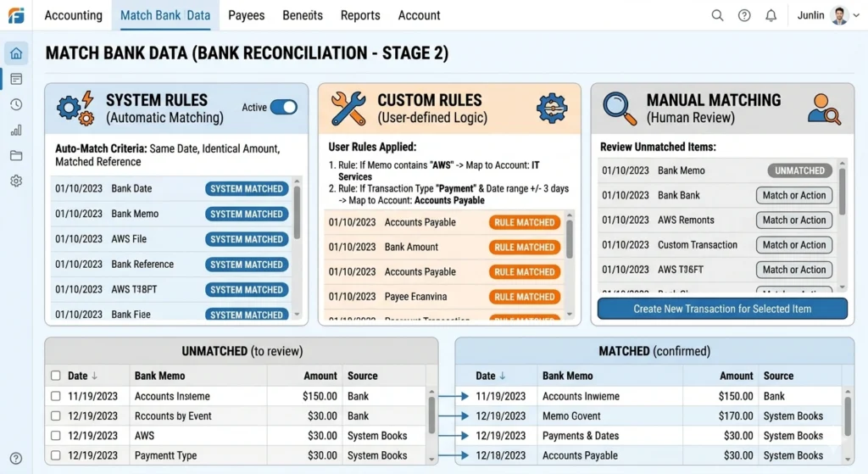This screenshot has height=474, width=868.
Task: Open the Junlin account dropdown chevron
Action: pos(856,15)
